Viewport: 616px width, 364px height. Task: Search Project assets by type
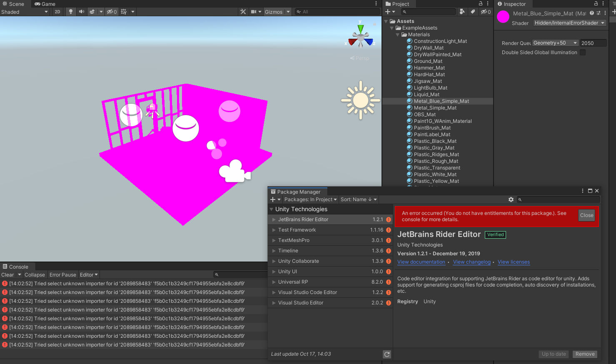[462, 12]
